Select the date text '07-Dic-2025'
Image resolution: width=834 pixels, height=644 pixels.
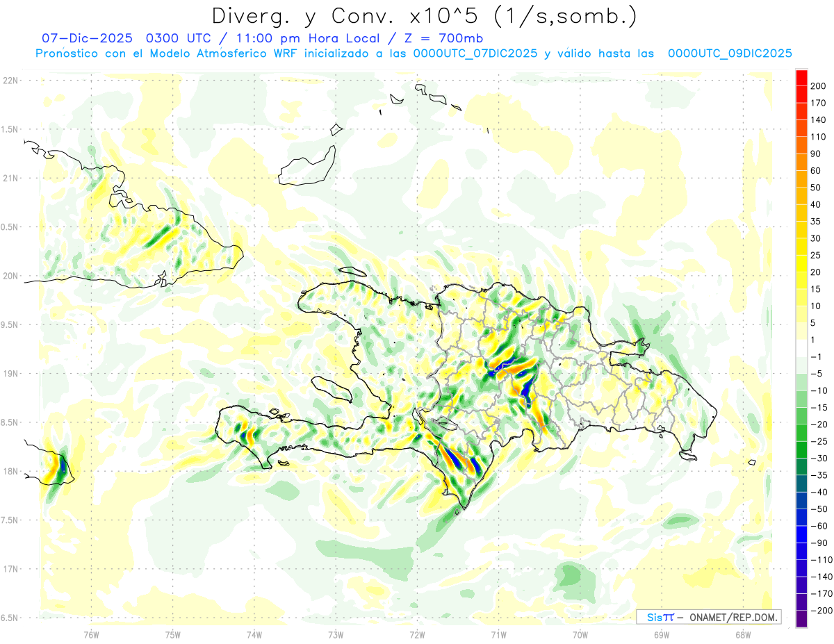87,38
